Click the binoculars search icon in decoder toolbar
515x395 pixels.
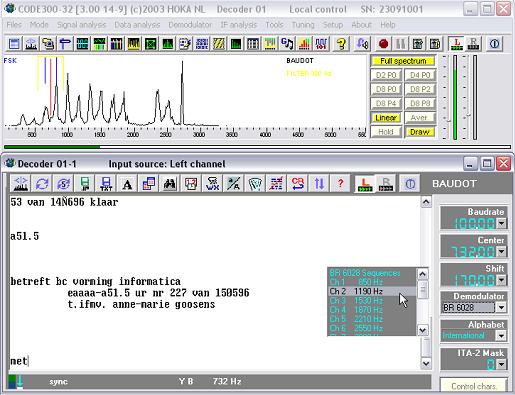pyautogui.click(x=169, y=183)
